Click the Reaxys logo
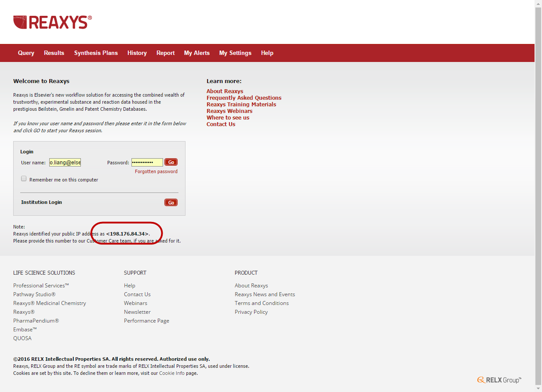Image resolution: width=542 pixels, height=392 pixels. (53, 22)
